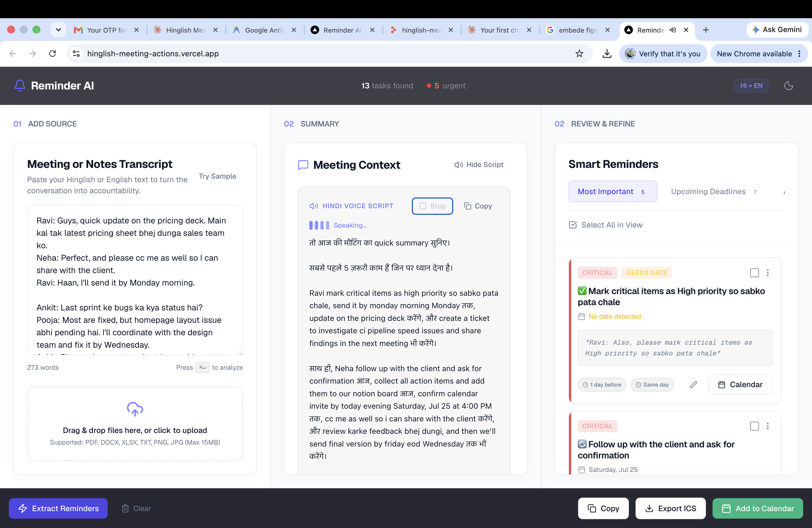Toggle dark mode with the moon icon
812x528 pixels.
tap(789, 86)
